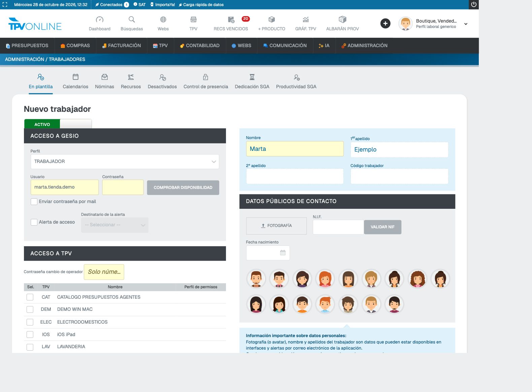Open the Desactivados tab
This screenshot has width=532, height=392.
tap(162, 82)
